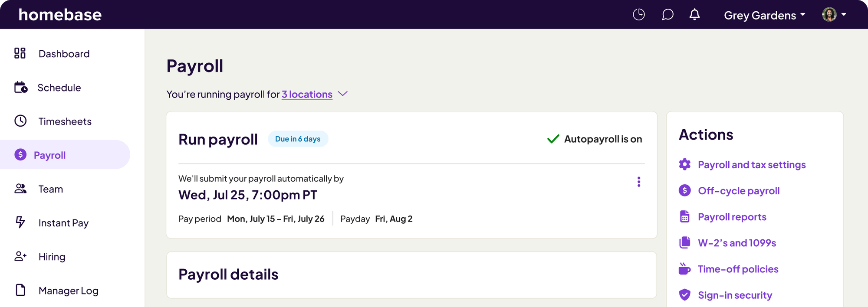Select the Schedule sidebar icon
Screen dimensions: 868x307
point(20,87)
